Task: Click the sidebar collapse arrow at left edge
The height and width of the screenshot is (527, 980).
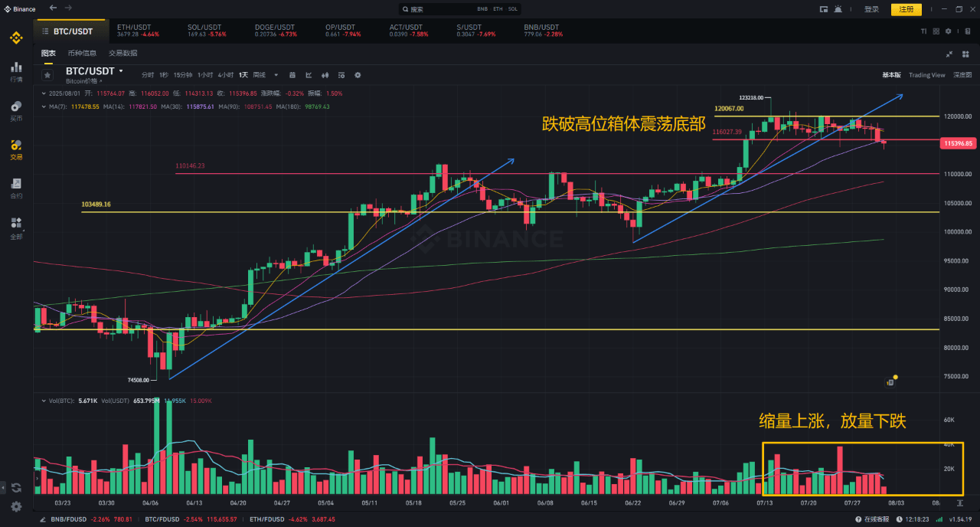Action: (3, 487)
